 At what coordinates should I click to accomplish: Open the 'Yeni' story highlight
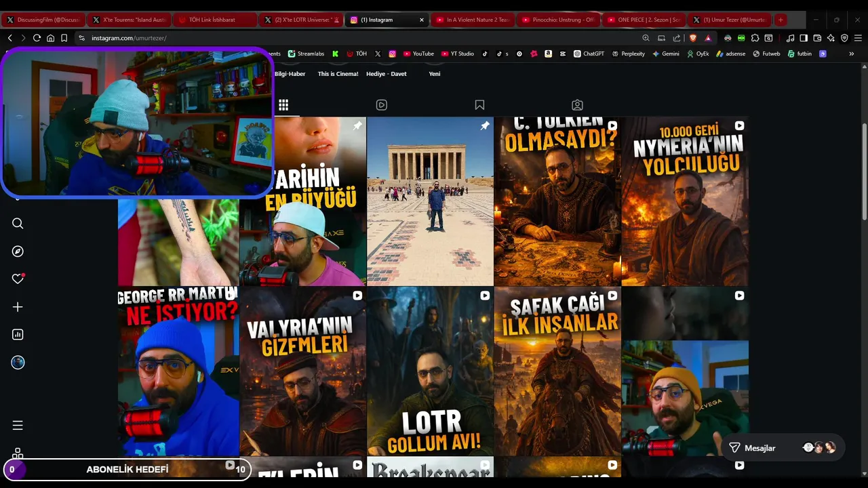435,74
